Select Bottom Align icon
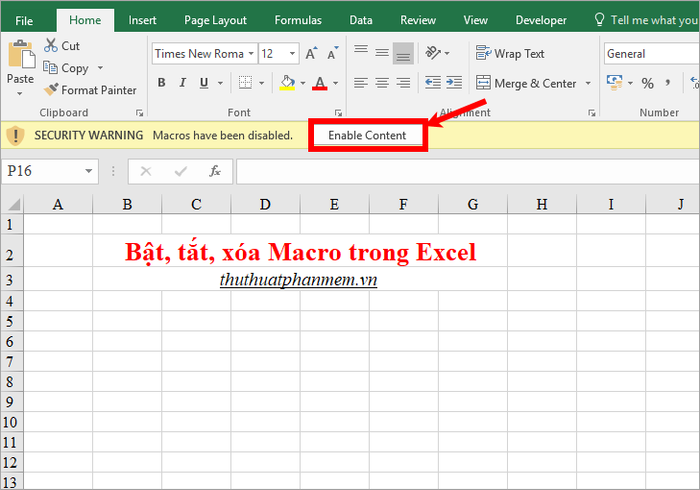Screen dimensions: 700x490 click(403, 54)
